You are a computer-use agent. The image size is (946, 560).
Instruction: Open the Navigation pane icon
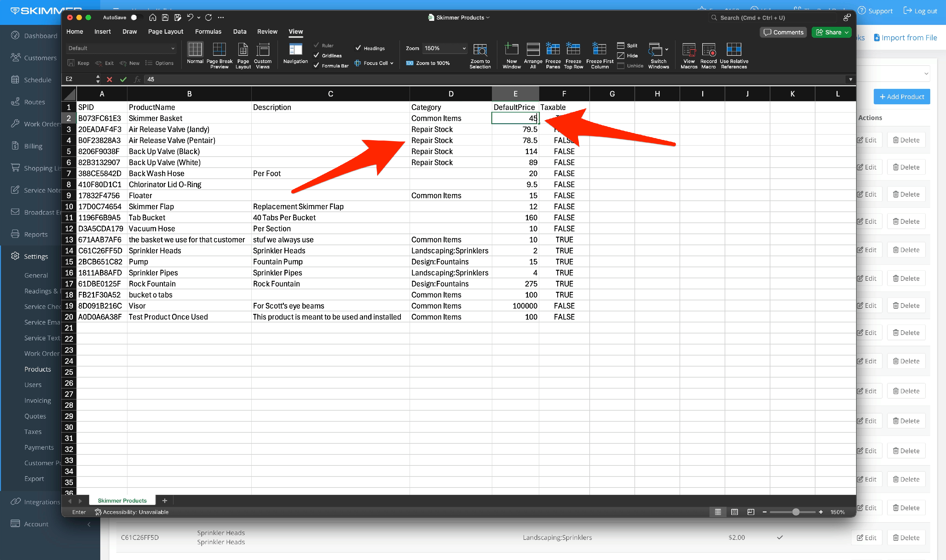(295, 49)
